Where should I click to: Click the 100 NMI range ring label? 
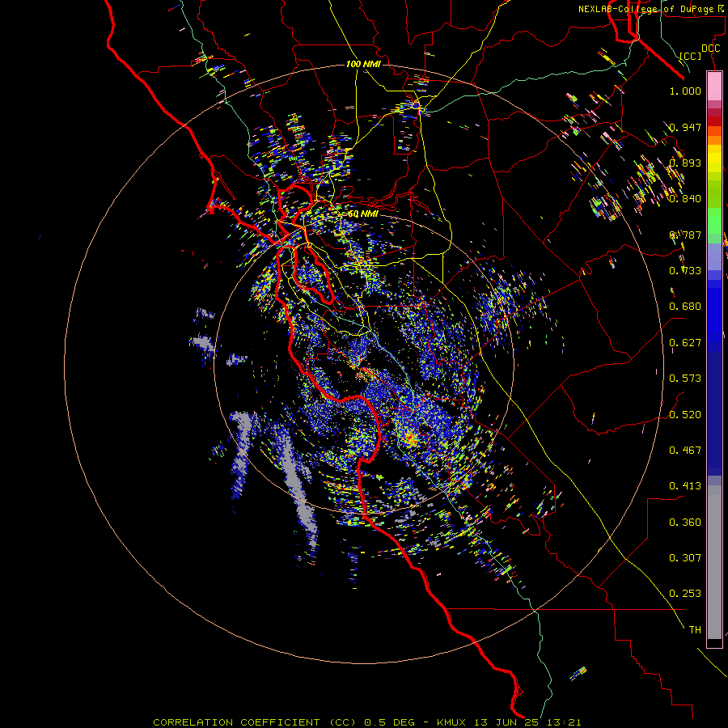363,64
